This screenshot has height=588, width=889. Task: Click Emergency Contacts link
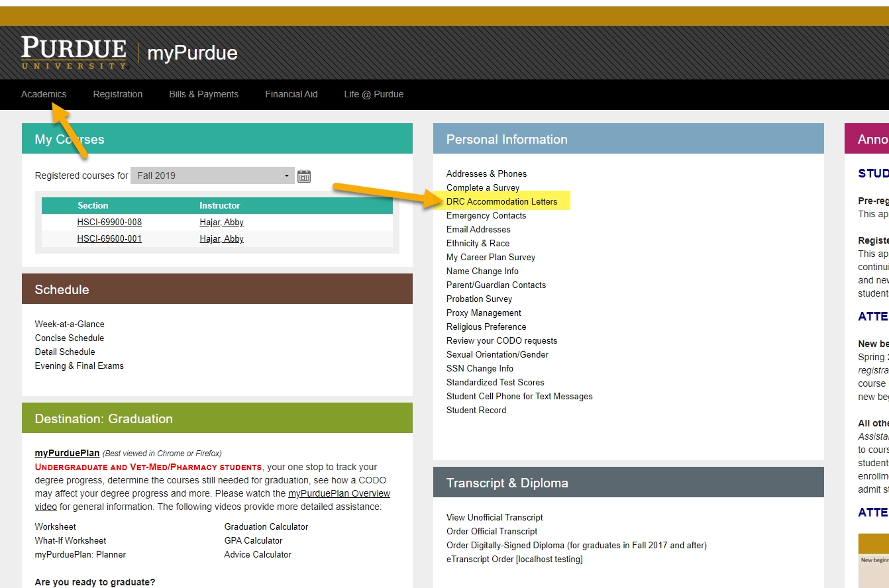coord(486,216)
